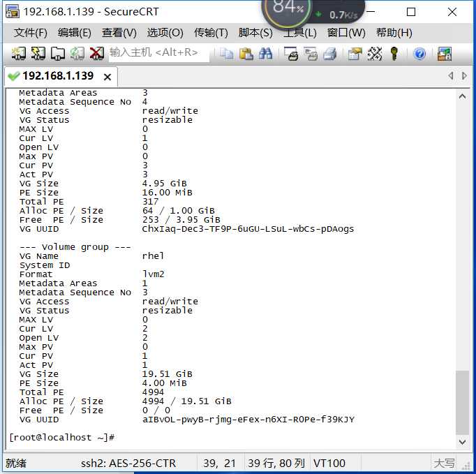The image size is (476, 474).
Task: Click the Connect toolbar icon
Action: pyautogui.click(x=19, y=54)
